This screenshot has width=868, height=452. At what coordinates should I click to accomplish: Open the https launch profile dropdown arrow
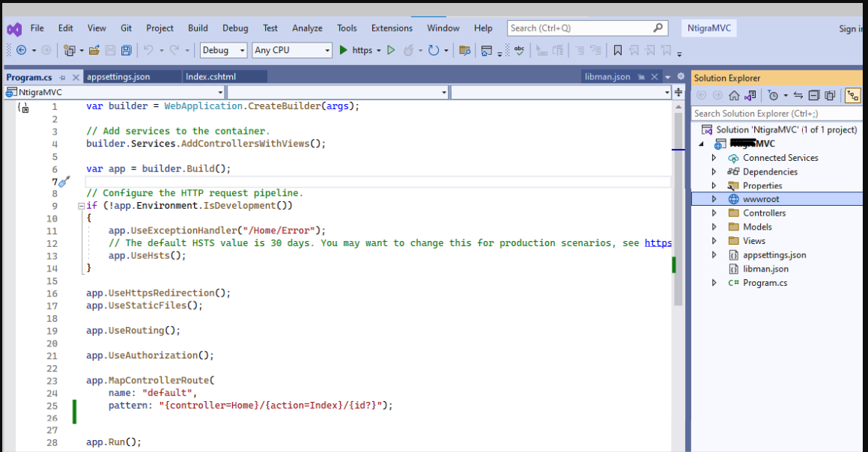379,51
